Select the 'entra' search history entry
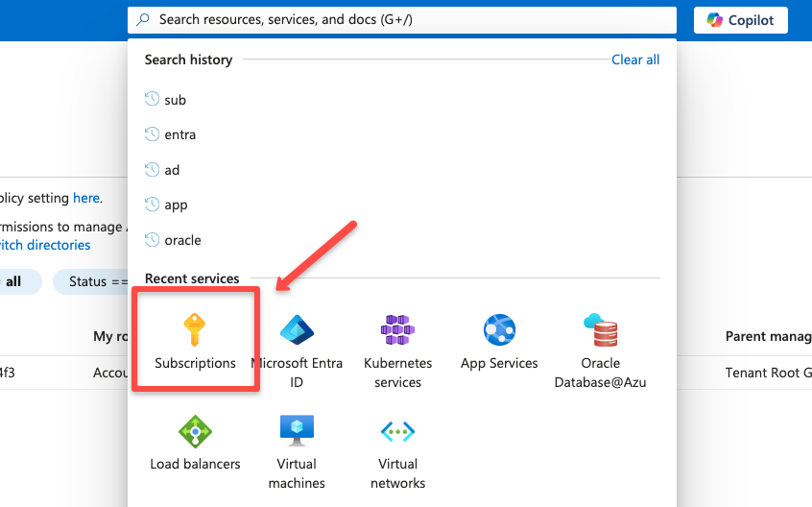Viewport: 812px width, 507px height. click(x=180, y=134)
